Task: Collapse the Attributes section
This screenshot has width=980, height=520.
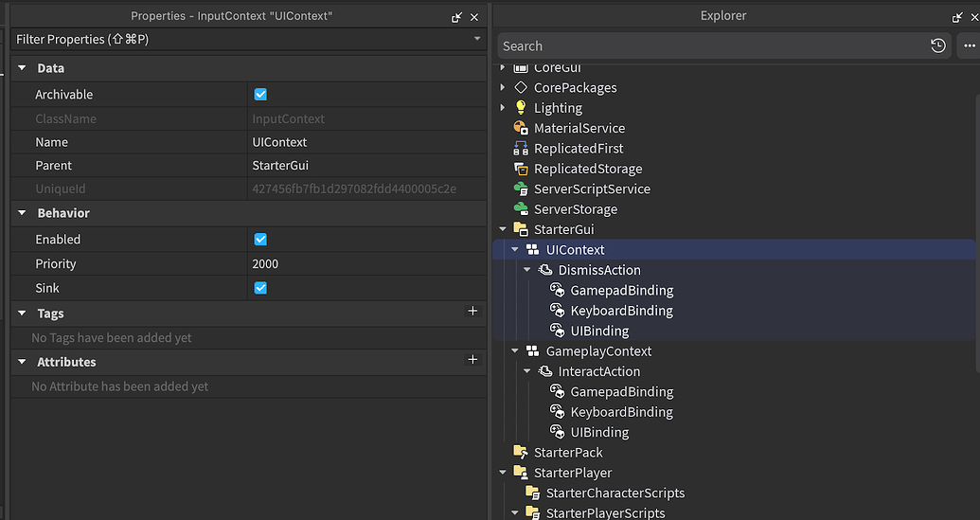Action: (22, 361)
